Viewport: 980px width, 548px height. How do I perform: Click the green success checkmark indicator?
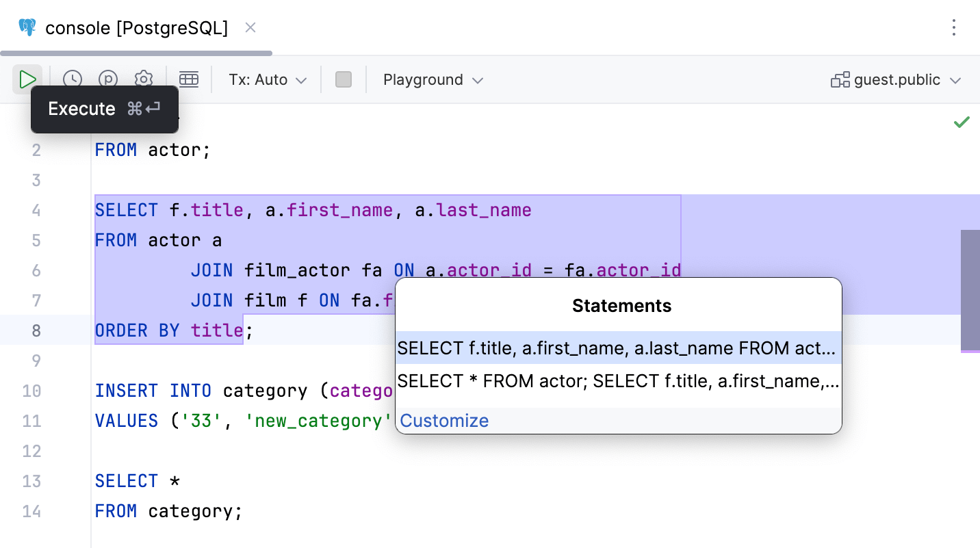[x=961, y=122]
